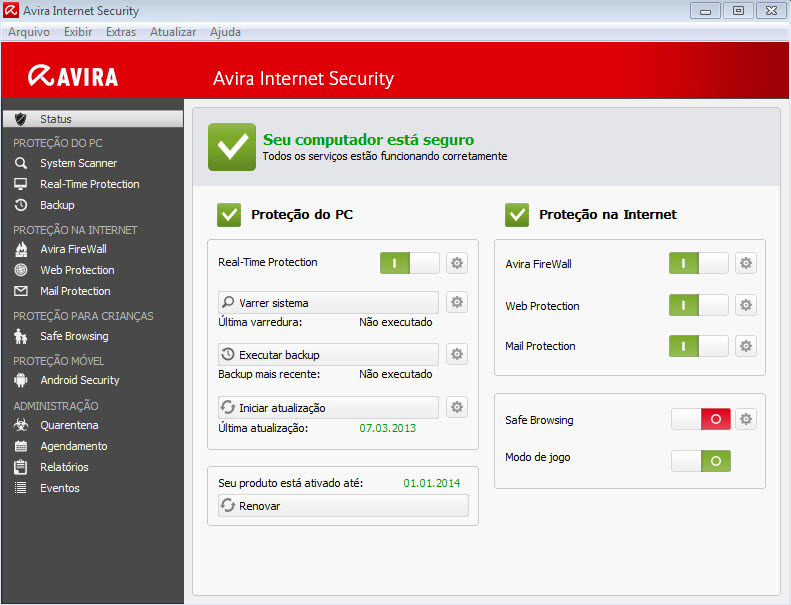
Task: Click the Iniciar atualização button
Action: (328, 407)
